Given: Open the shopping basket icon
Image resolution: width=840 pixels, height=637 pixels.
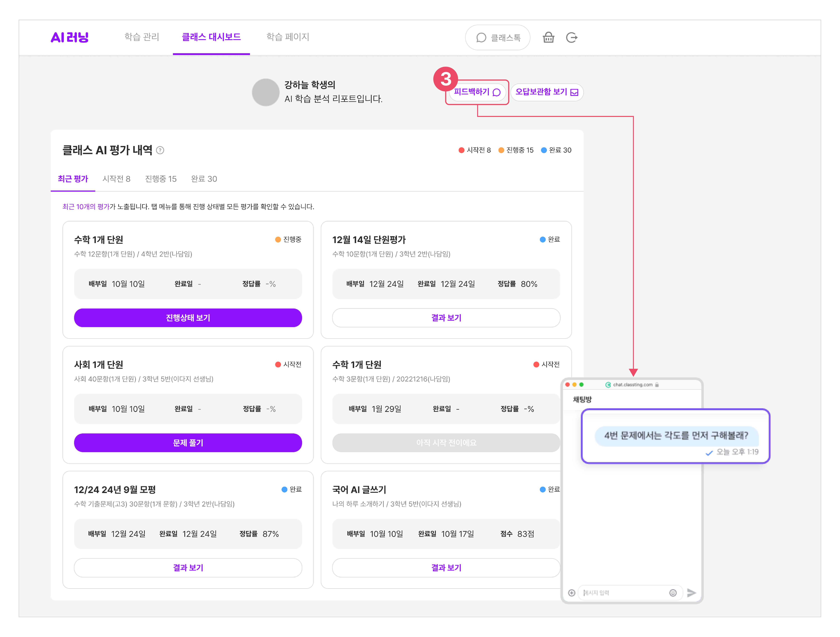Looking at the screenshot, I should click(x=548, y=38).
